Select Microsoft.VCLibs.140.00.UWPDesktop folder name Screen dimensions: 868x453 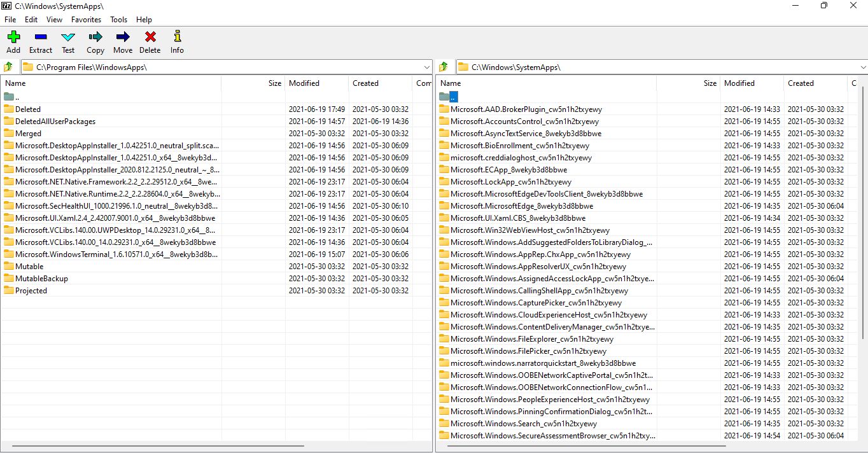tap(116, 230)
